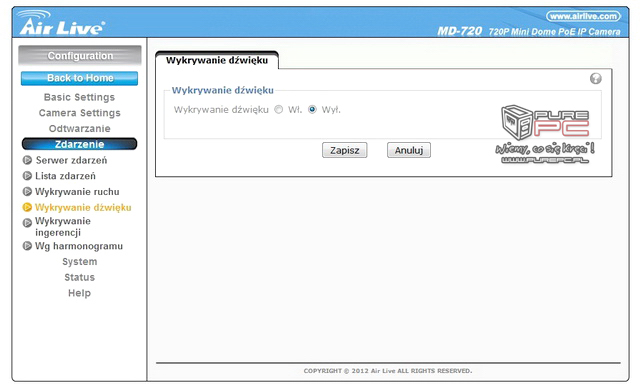
Task: Select the Wykrywanie dźwięku tab
Action: 217,60
